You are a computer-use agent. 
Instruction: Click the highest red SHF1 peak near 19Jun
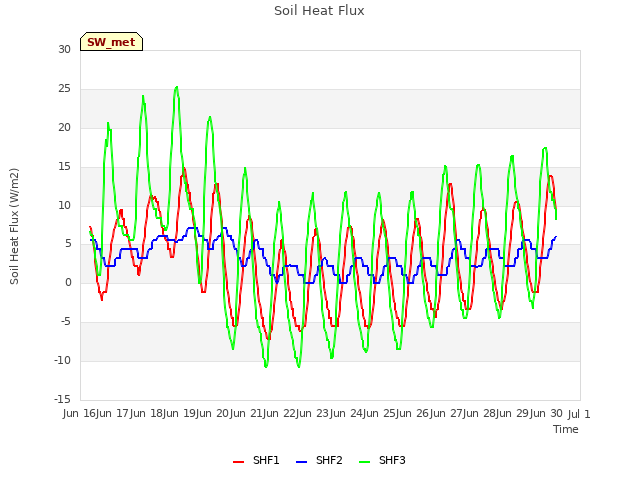click(x=184, y=169)
